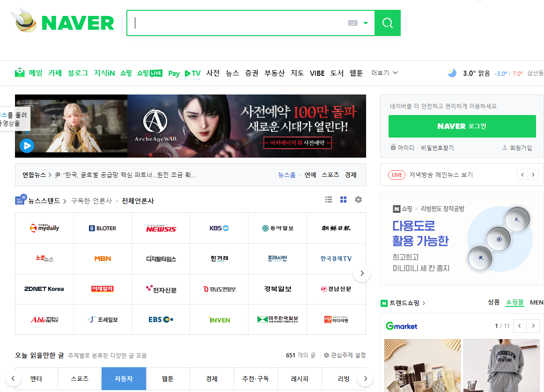Screen dimensions: 544x392
Task: Open EBS press logo
Action: 161,319
